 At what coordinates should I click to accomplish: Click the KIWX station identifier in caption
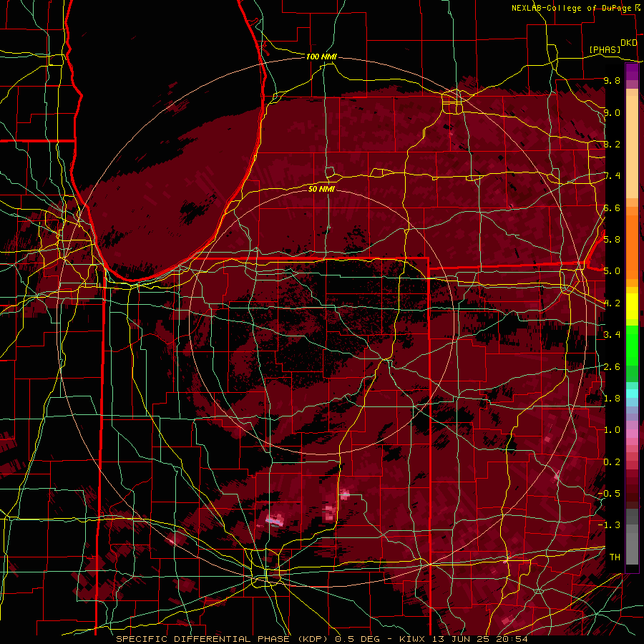point(414,639)
